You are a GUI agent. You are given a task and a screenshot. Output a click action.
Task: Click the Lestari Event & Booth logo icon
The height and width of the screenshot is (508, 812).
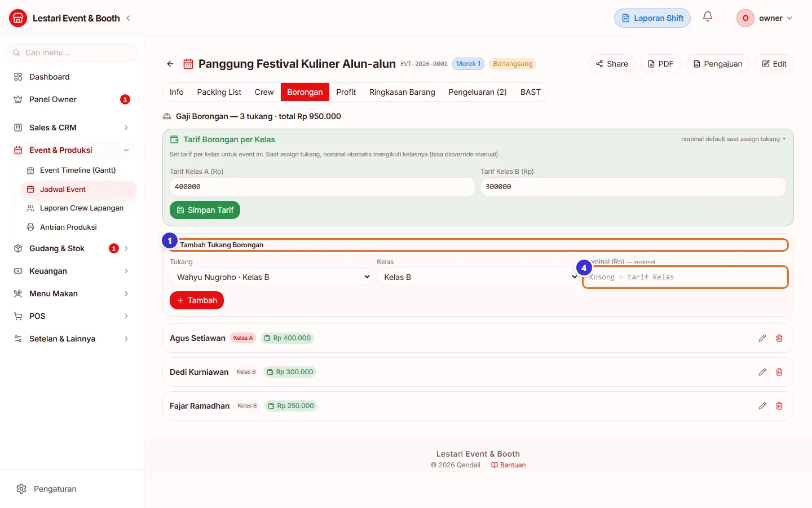coord(18,18)
